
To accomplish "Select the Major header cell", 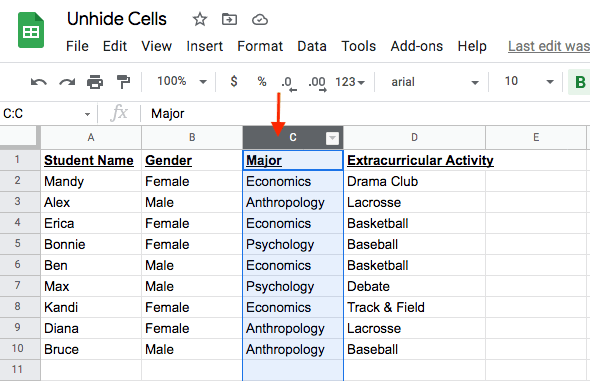I will click(x=293, y=160).
